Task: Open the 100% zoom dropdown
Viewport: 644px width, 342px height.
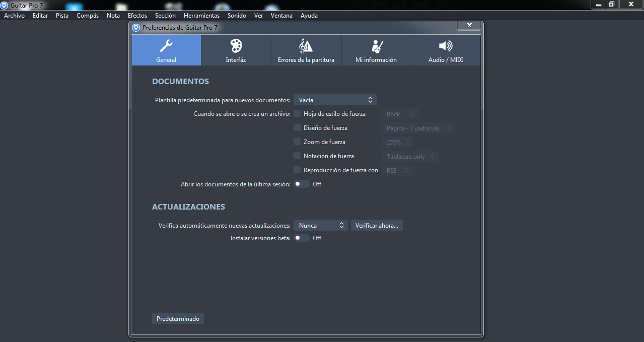Action: pyautogui.click(x=398, y=142)
